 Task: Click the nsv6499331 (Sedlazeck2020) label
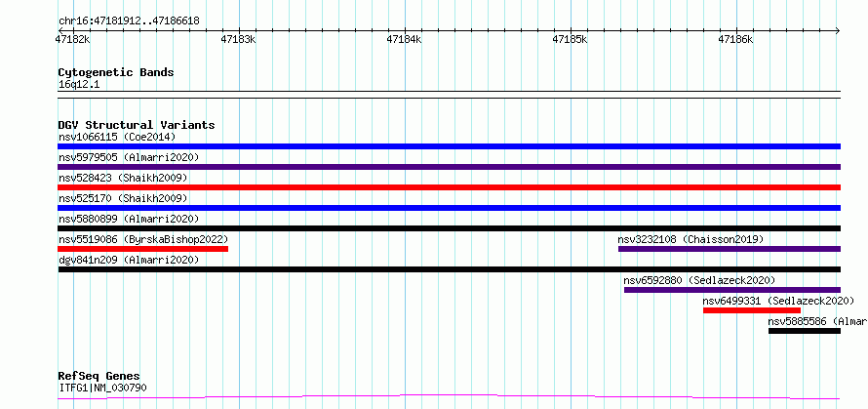[x=779, y=301]
